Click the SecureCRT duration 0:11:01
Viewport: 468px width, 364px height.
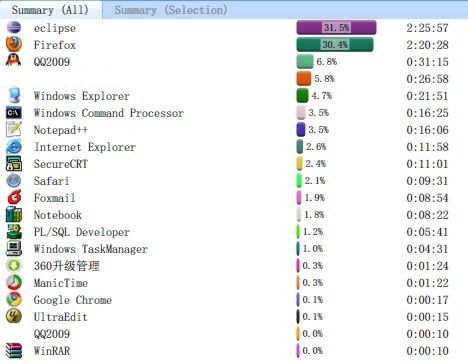427,164
